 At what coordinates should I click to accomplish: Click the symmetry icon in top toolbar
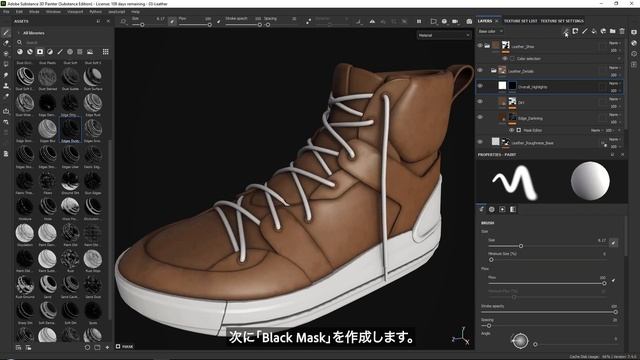pyautogui.click(x=372, y=21)
